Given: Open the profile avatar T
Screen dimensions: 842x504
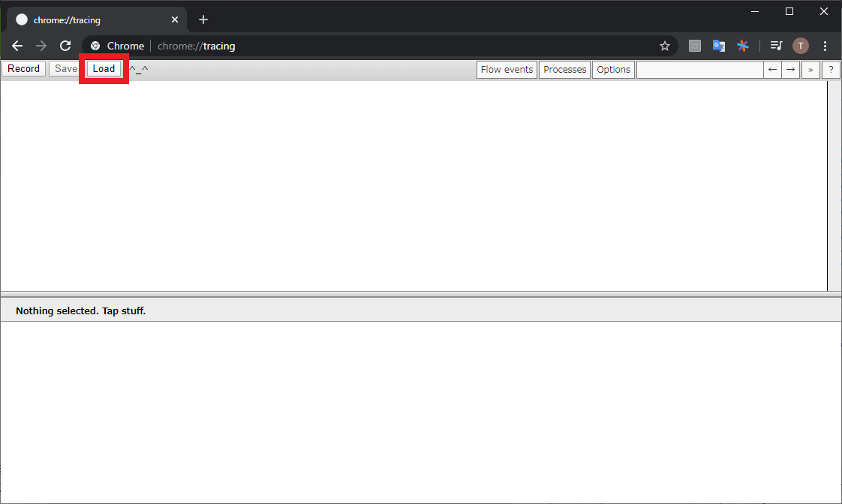Looking at the screenshot, I should click(801, 46).
